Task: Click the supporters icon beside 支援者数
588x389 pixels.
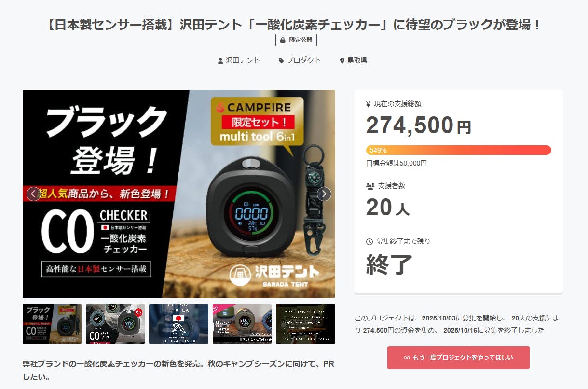Action: (x=370, y=186)
